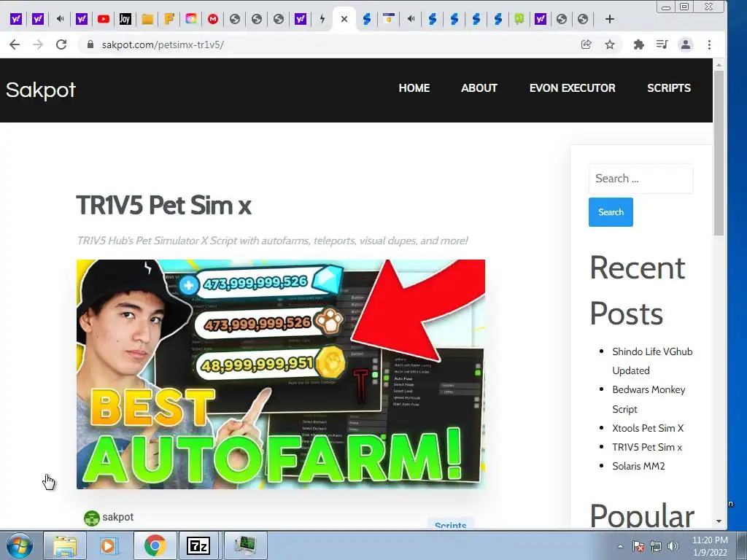View site info via the lock icon

pos(90,44)
